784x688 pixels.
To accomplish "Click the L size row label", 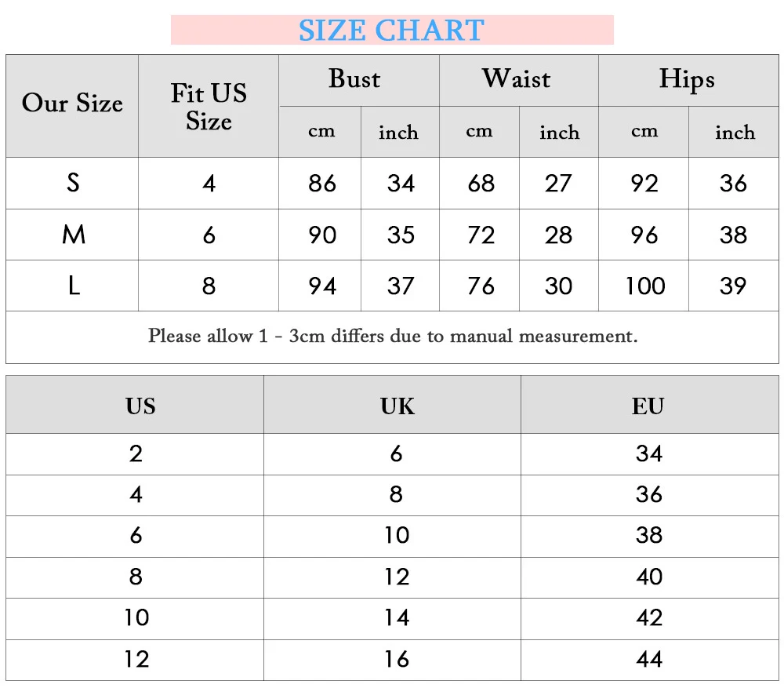I will click(73, 286).
